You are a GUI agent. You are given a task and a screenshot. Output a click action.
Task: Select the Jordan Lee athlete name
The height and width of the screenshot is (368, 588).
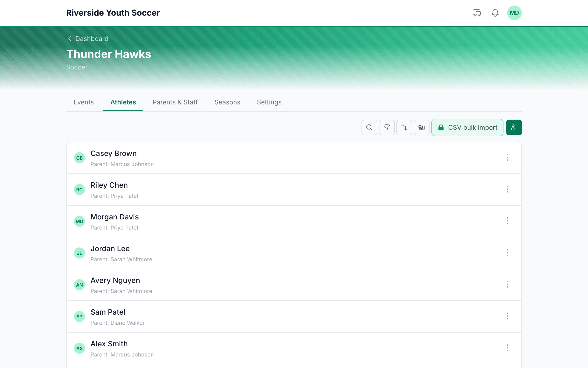point(110,249)
